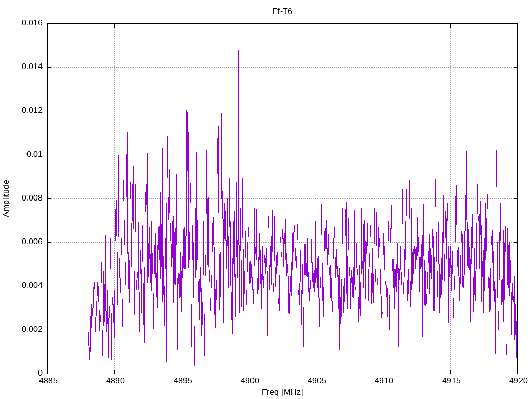Screen dimensions: 532x399
Task: Click the 0.016 y-axis tick label
Action: coord(32,23)
